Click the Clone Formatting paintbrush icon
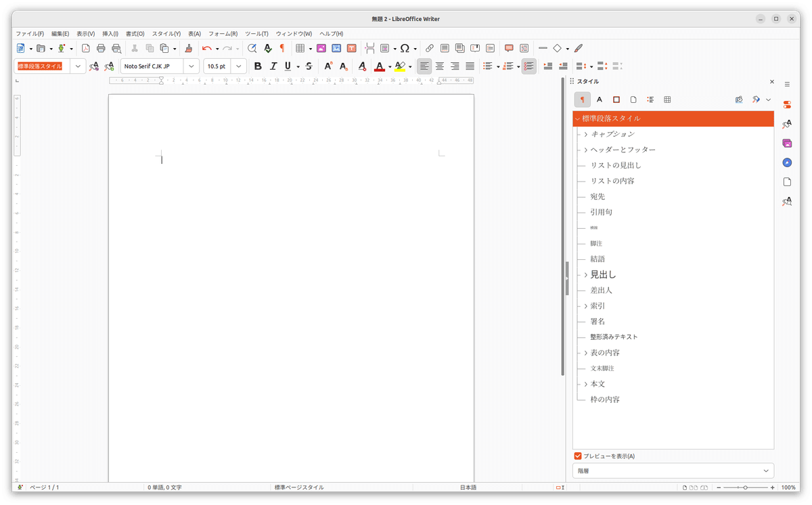 click(x=189, y=48)
